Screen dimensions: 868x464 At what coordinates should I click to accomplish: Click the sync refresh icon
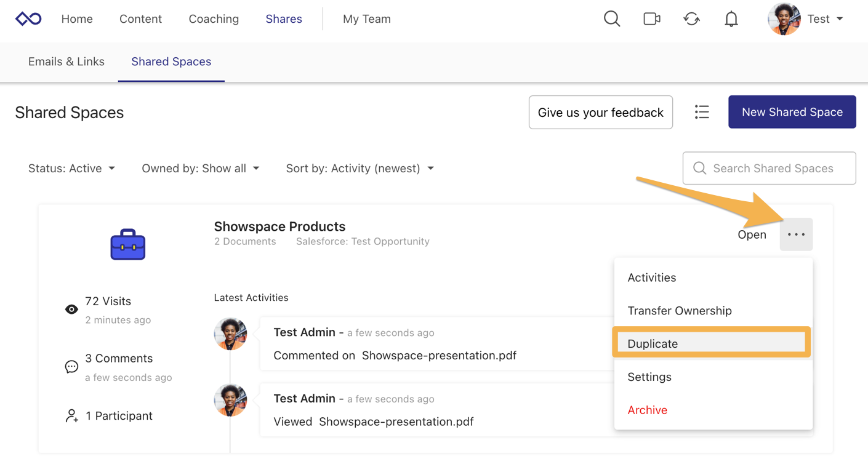pos(691,19)
